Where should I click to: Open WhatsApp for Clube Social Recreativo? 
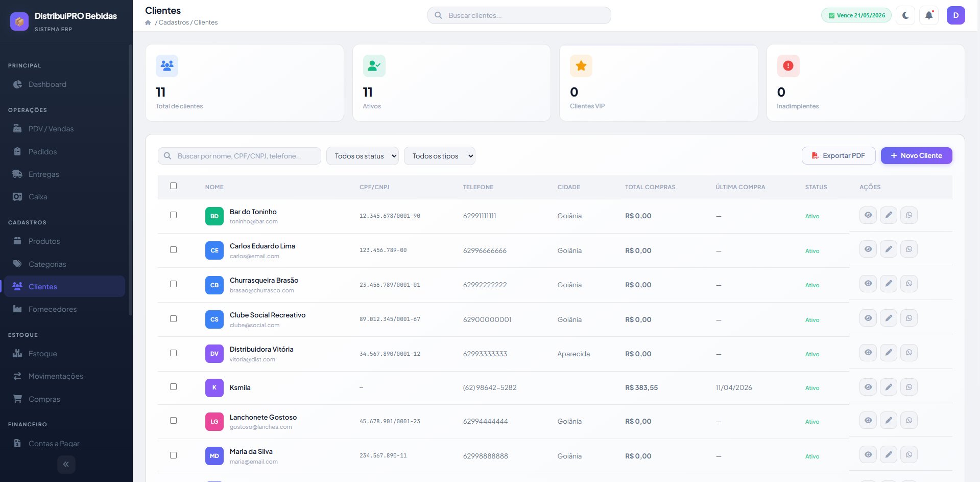[909, 318]
